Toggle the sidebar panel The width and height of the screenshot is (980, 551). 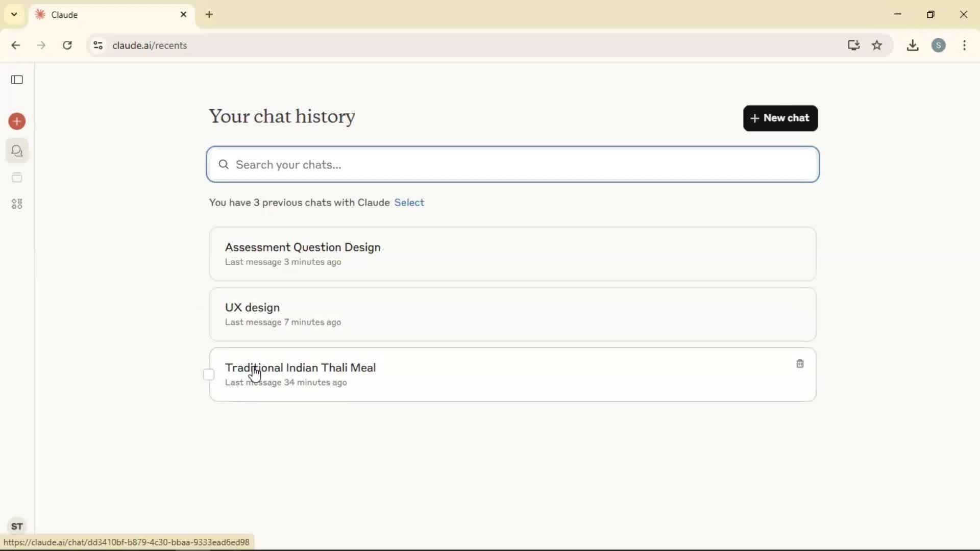(x=17, y=80)
